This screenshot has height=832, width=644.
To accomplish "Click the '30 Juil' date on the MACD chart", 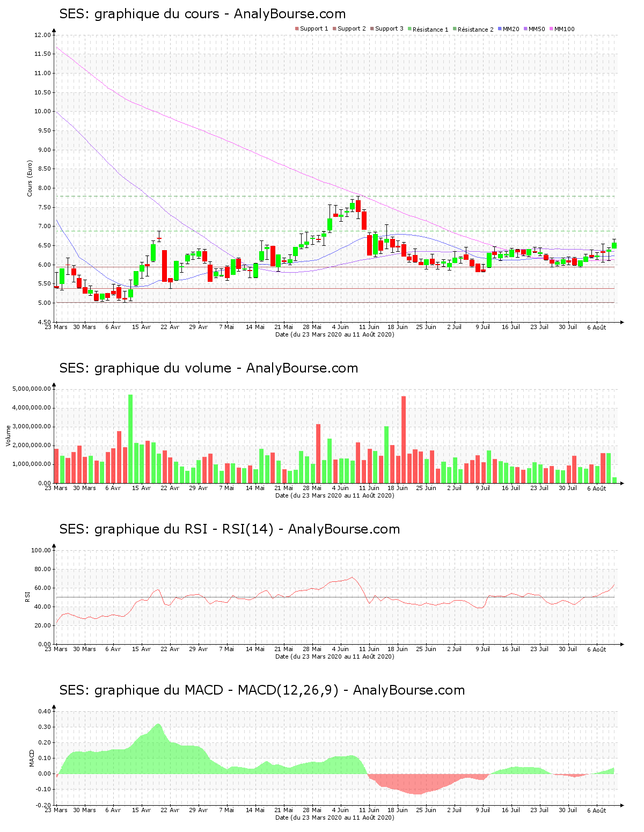I will (x=568, y=810).
